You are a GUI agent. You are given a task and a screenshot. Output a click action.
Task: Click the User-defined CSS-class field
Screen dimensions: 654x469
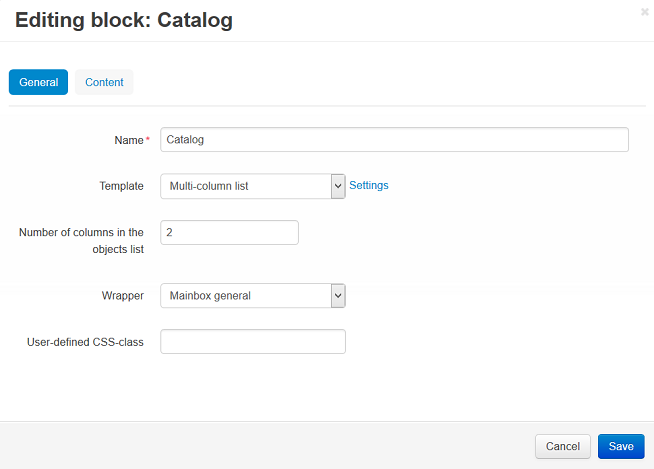(253, 342)
